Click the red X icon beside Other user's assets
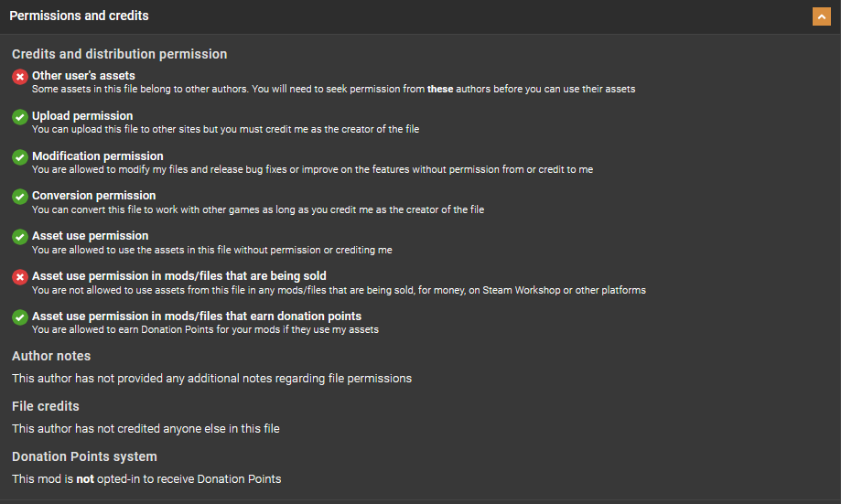Screen dimensions: 841x504 20,78
